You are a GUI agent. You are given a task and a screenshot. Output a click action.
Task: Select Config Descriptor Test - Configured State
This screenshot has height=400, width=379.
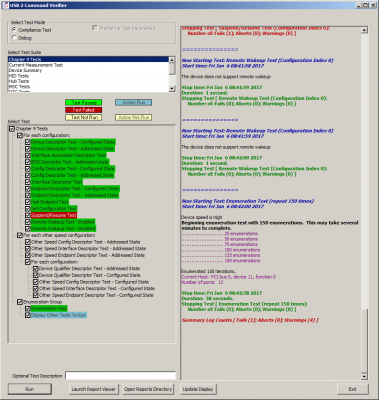click(x=73, y=169)
